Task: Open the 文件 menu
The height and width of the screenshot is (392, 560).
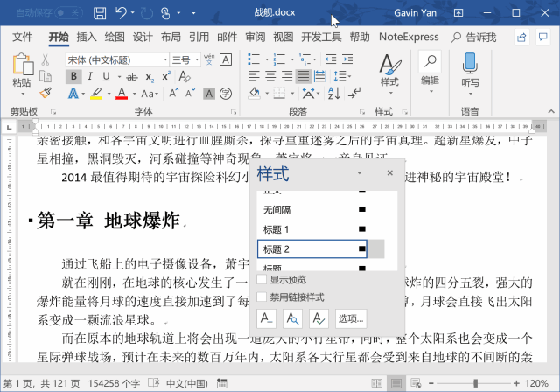Action: click(x=23, y=37)
